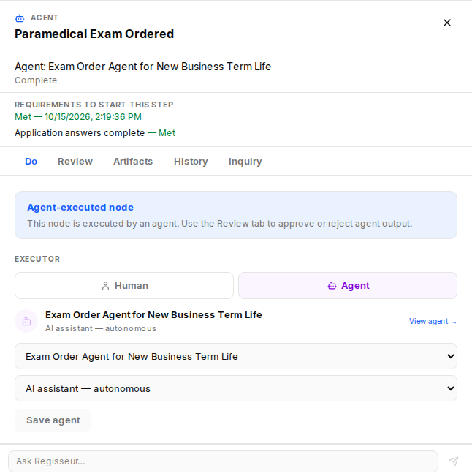Switch to the Review tab
Screen dimensions: 472x476
tap(75, 161)
